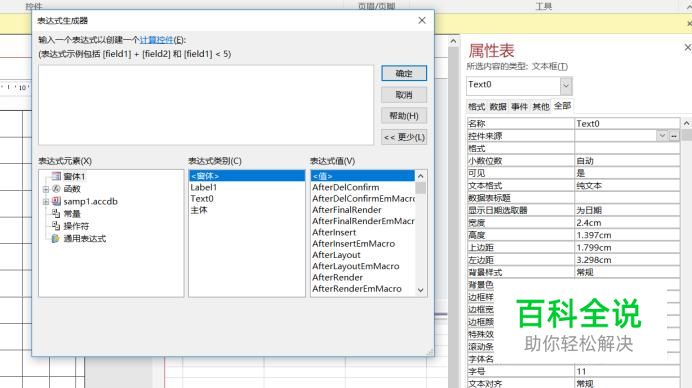Click the 小数位数 value 自动
692x388 pixels.
pos(627,161)
